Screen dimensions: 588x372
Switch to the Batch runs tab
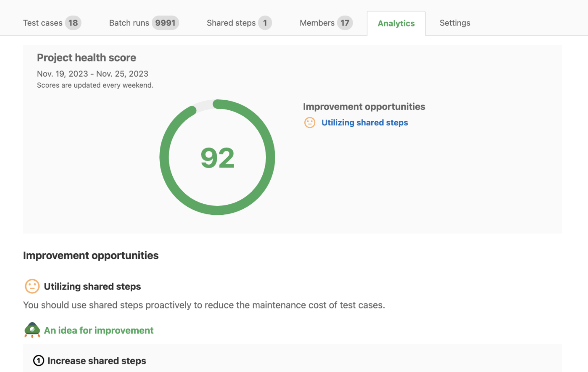click(129, 23)
